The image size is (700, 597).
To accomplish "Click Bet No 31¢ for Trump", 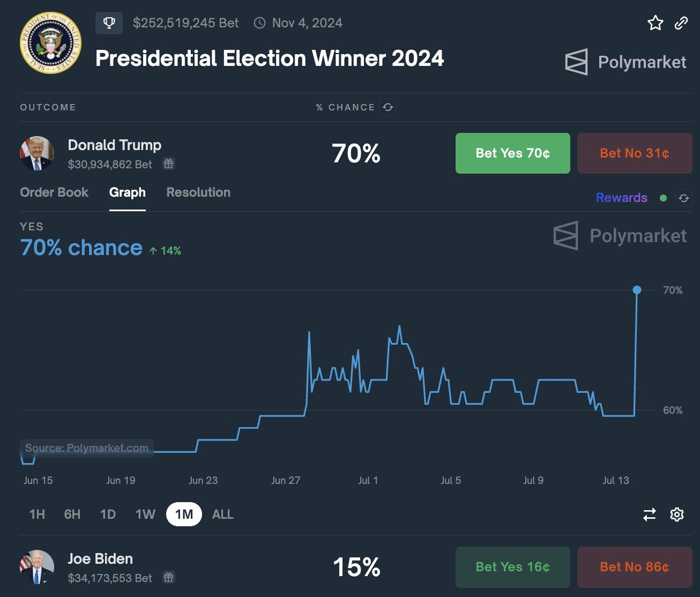I will [x=634, y=153].
